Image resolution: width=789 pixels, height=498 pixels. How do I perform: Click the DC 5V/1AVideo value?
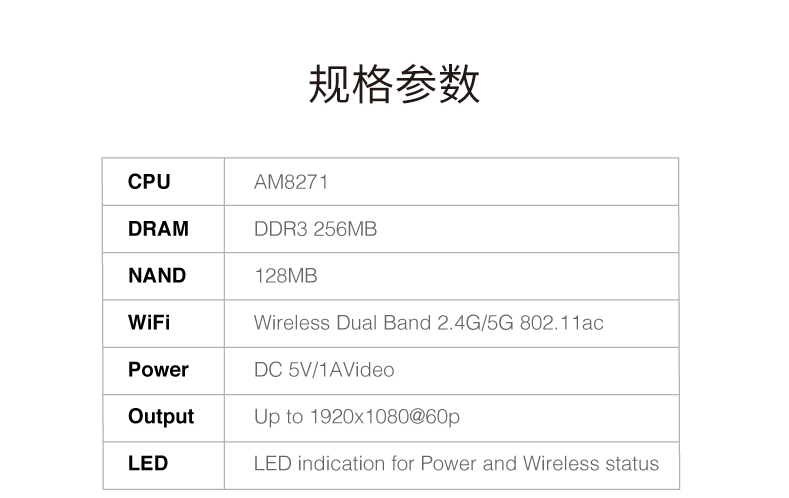point(324,370)
